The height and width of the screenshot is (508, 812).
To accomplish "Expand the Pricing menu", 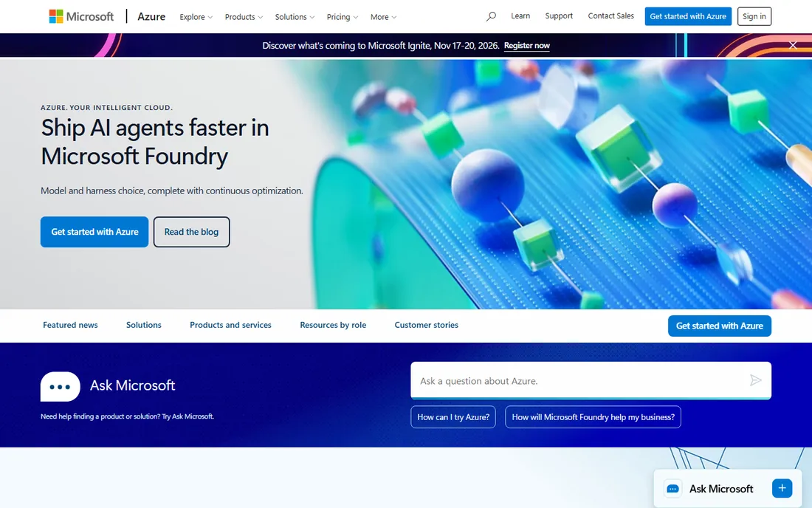I will [x=343, y=17].
